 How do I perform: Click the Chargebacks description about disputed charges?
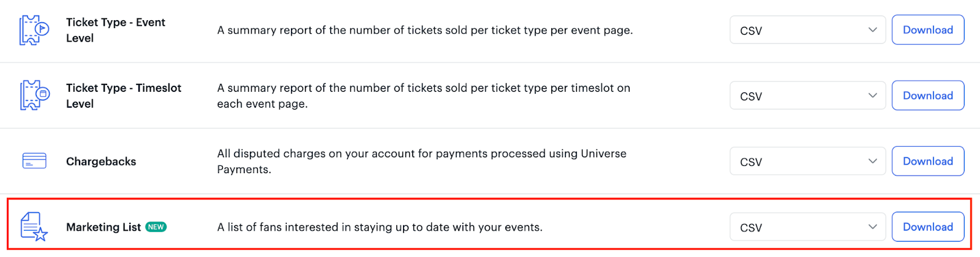[421, 162]
